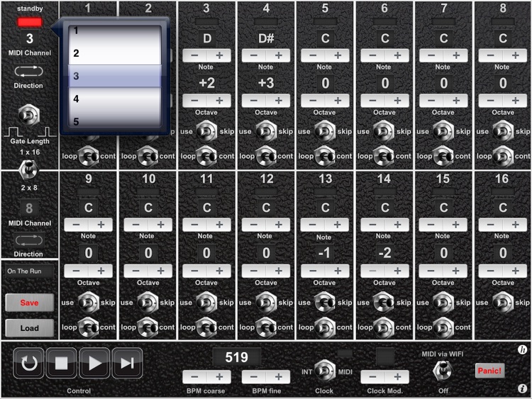Open the upper MIDI Channel 3 selector

pos(30,38)
